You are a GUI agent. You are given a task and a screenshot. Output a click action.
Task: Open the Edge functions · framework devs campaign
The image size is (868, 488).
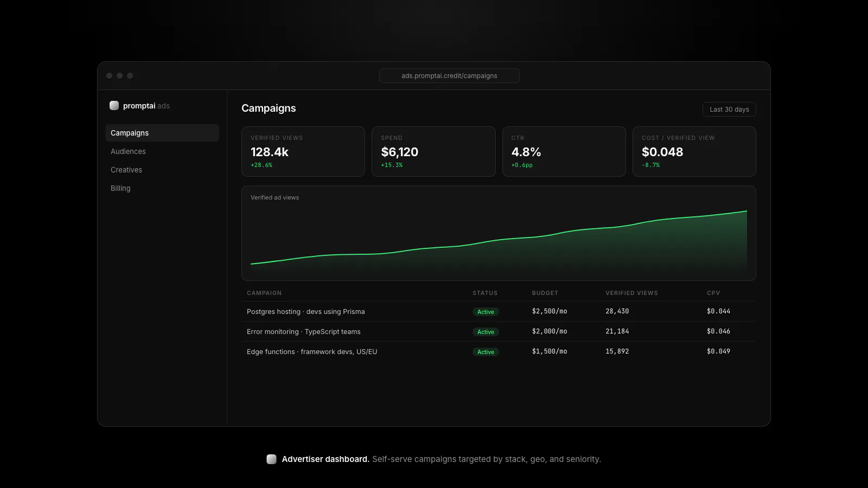(x=312, y=352)
